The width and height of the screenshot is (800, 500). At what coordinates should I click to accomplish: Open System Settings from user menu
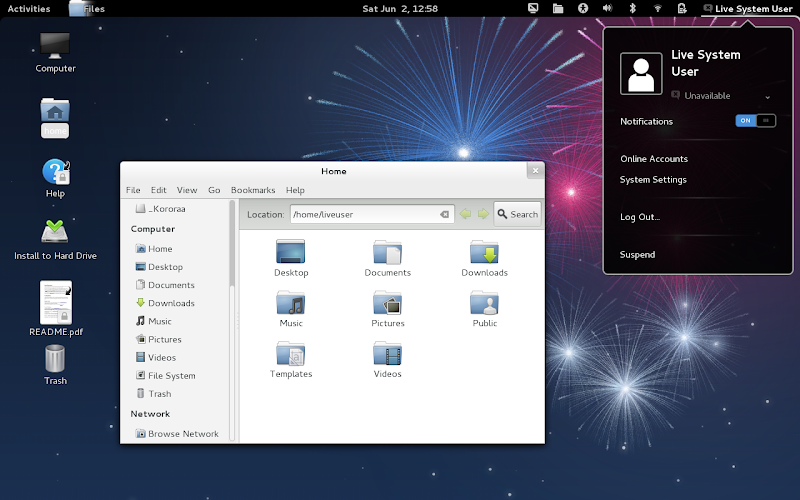coord(653,180)
